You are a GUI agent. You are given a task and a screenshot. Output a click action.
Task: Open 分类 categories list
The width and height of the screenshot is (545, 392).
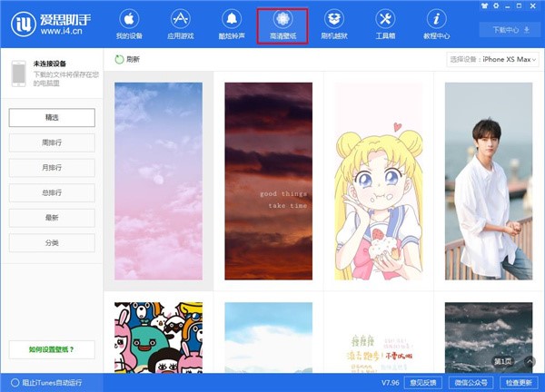[52, 243]
